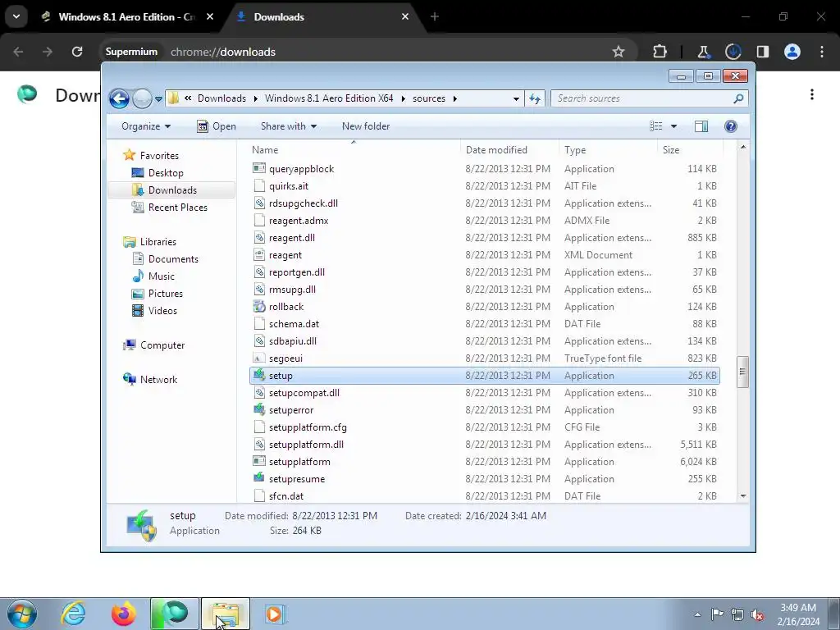Select Network in navigation pane
This screenshot has height=630, width=840.
tap(158, 380)
